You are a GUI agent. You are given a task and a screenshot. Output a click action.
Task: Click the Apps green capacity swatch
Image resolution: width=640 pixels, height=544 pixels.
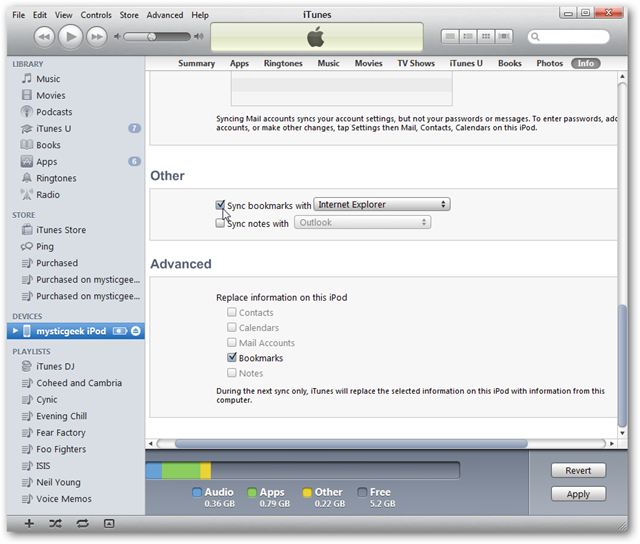tap(252, 493)
